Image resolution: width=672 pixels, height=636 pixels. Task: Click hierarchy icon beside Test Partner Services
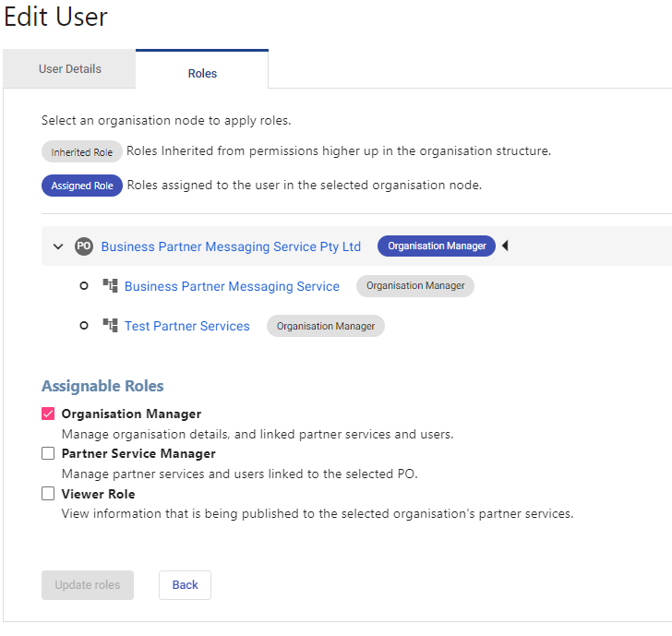coord(110,325)
